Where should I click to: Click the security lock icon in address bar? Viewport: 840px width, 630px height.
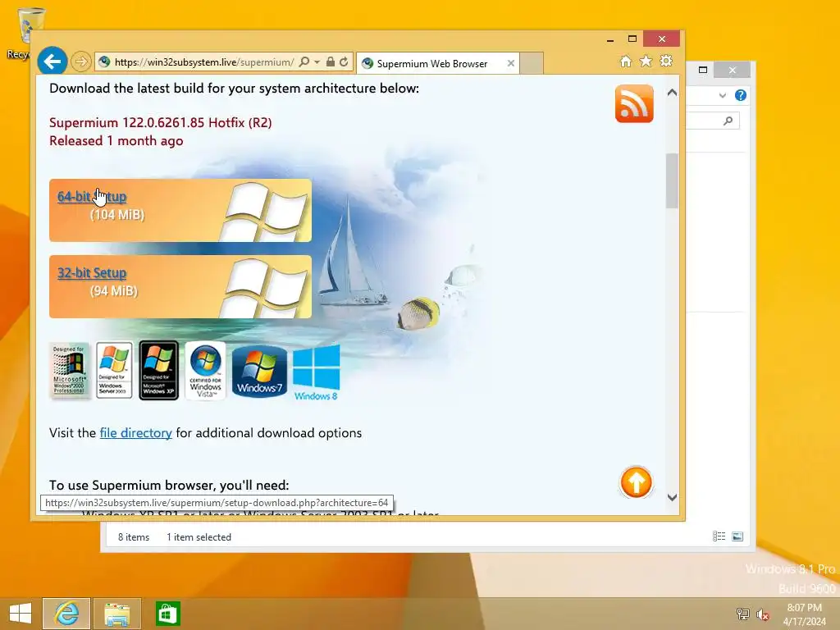point(331,62)
